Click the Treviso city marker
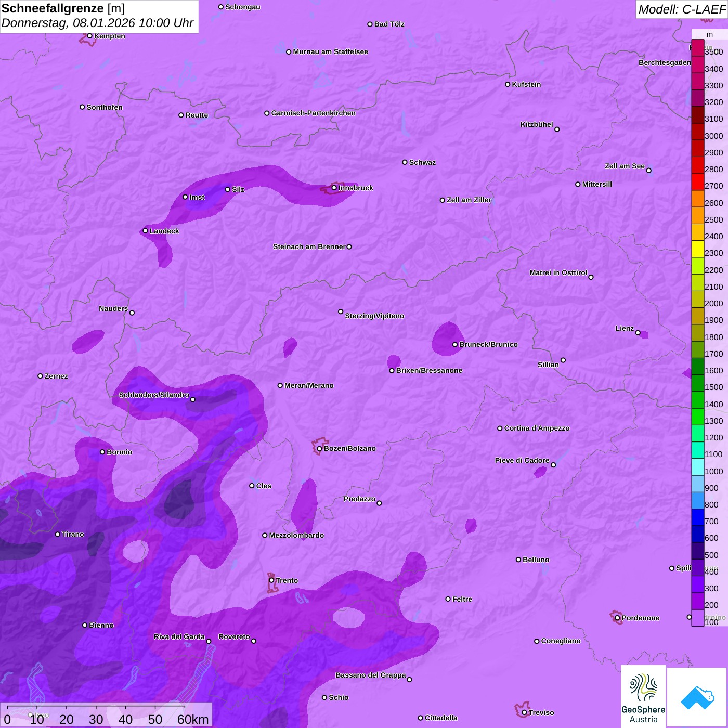 [x=524, y=712]
